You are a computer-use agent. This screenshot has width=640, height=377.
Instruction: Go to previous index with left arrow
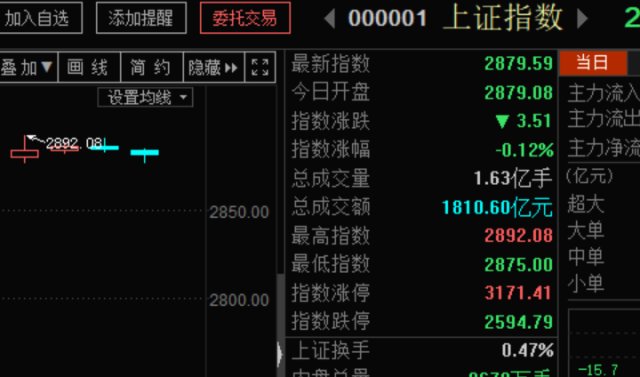(330, 19)
